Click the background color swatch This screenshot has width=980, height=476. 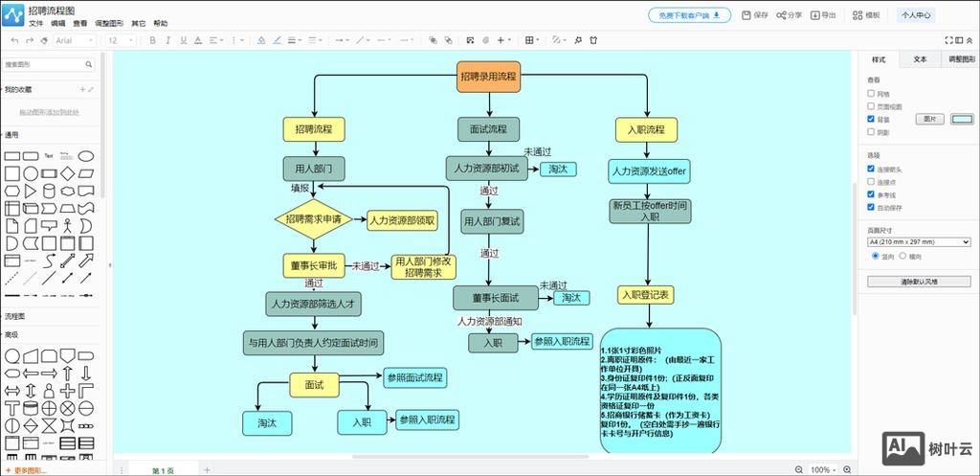click(x=961, y=119)
